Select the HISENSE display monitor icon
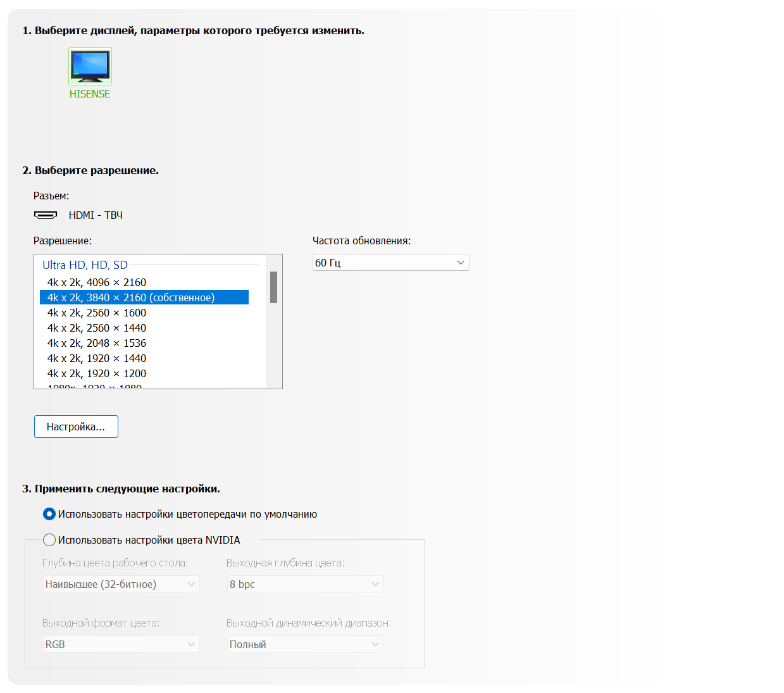 tap(90, 66)
